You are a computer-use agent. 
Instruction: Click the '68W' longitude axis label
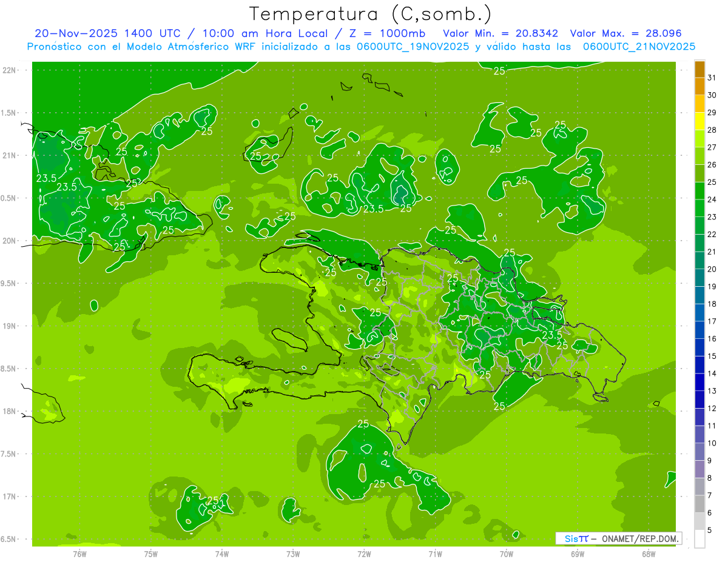[649, 554]
